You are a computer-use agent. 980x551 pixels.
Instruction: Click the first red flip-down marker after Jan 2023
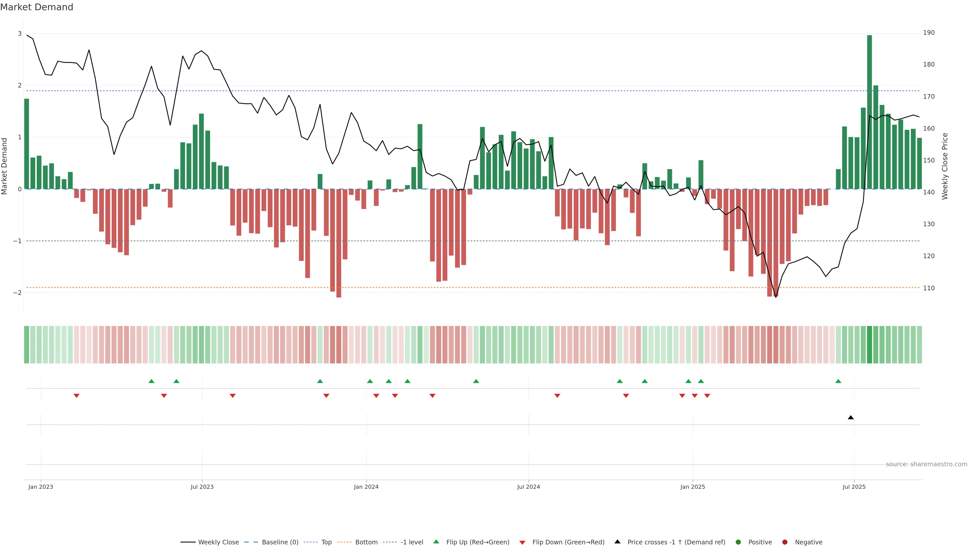tap(77, 396)
